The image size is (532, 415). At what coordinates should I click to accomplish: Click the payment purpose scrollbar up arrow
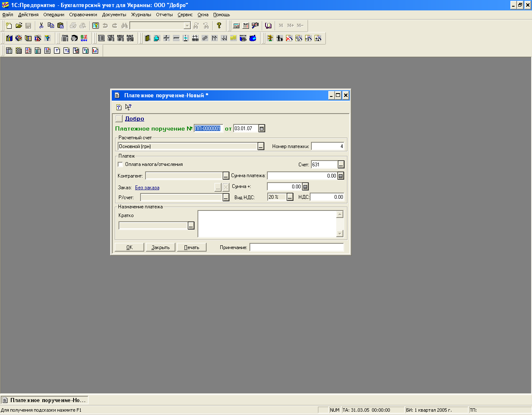[340, 214]
